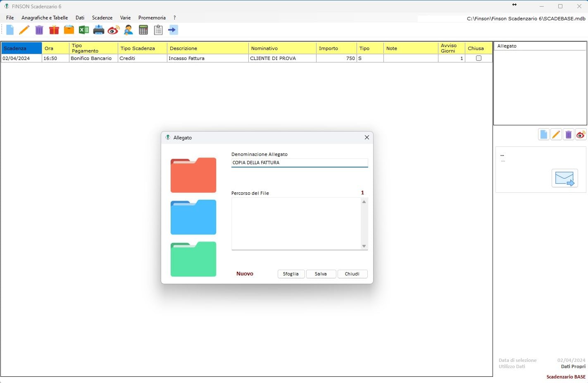Click the Sfoglia browse button

[291, 274]
